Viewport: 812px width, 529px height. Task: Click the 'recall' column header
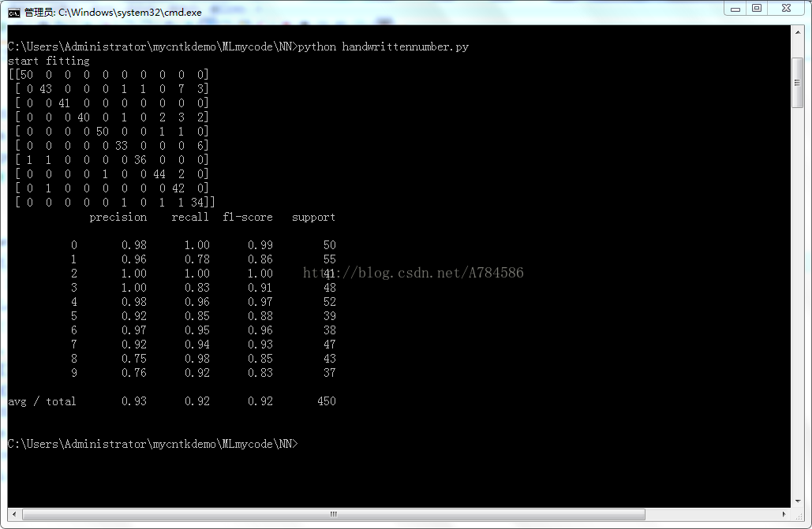click(190, 217)
